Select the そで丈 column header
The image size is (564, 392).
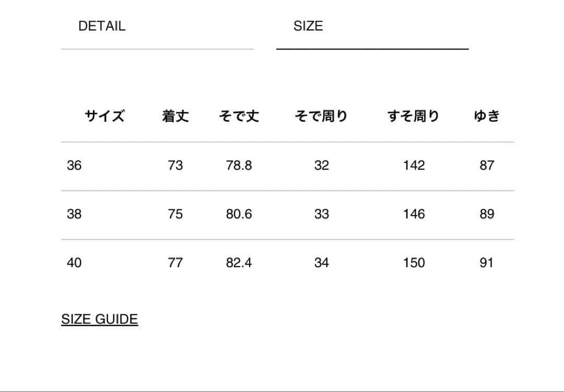pyautogui.click(x=239, y=116)
